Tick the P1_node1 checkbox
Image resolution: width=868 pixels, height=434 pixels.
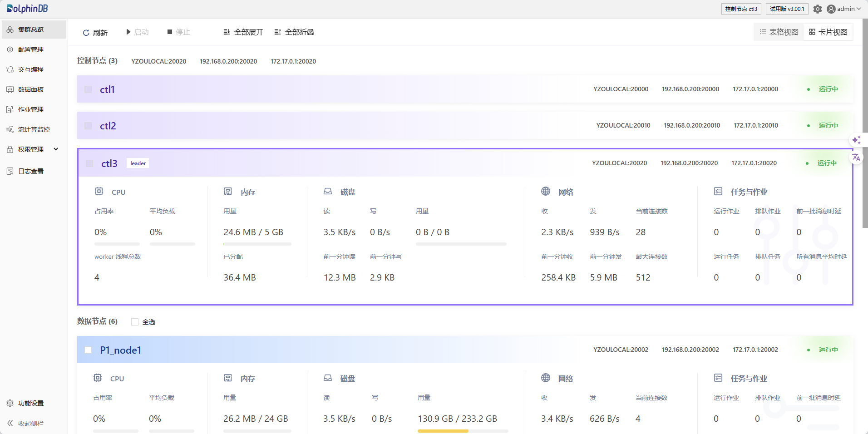pos(89,350)
